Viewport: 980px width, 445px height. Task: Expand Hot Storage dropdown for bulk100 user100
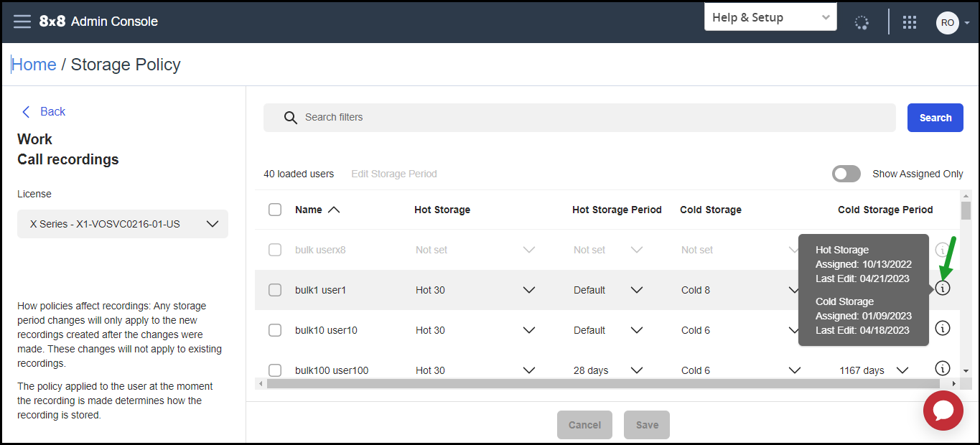(x=529, y=370)
